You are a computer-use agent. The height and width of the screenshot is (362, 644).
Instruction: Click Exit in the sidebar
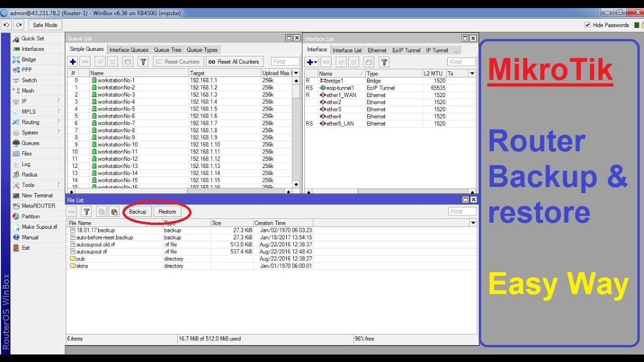(26, 248)
